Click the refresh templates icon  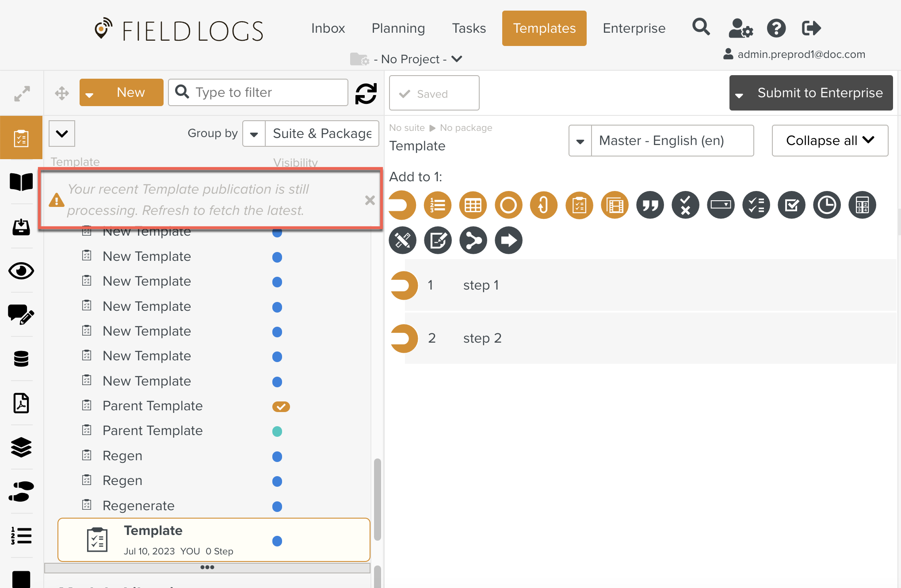tap(366, 93)
